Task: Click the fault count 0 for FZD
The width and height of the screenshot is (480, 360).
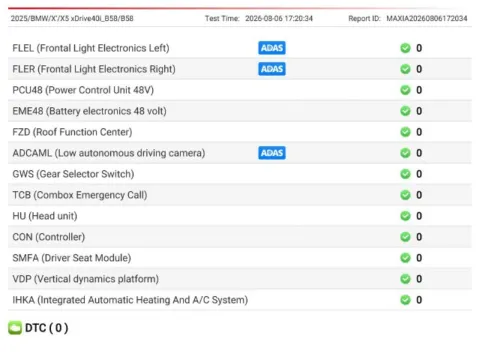Action: click(x=419, y=132)
